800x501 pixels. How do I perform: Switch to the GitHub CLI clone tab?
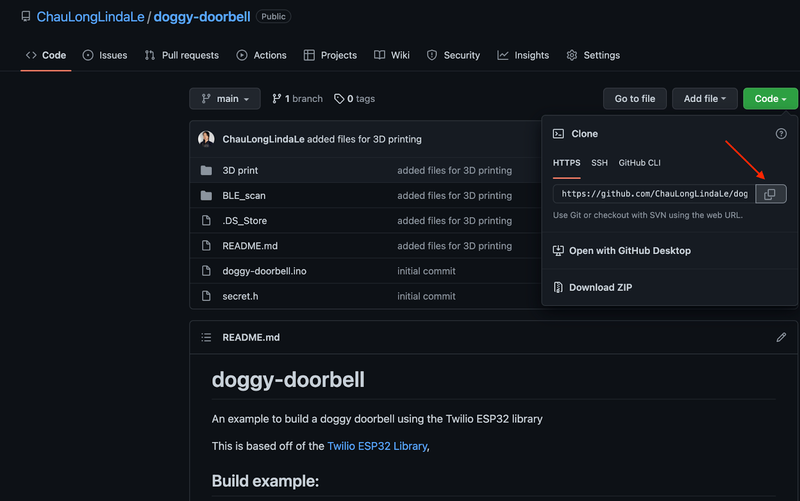(x=639, y=163)
